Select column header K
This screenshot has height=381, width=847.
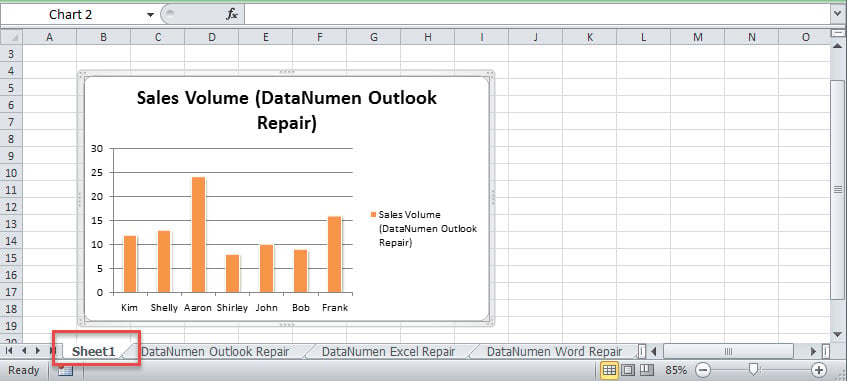589,37
